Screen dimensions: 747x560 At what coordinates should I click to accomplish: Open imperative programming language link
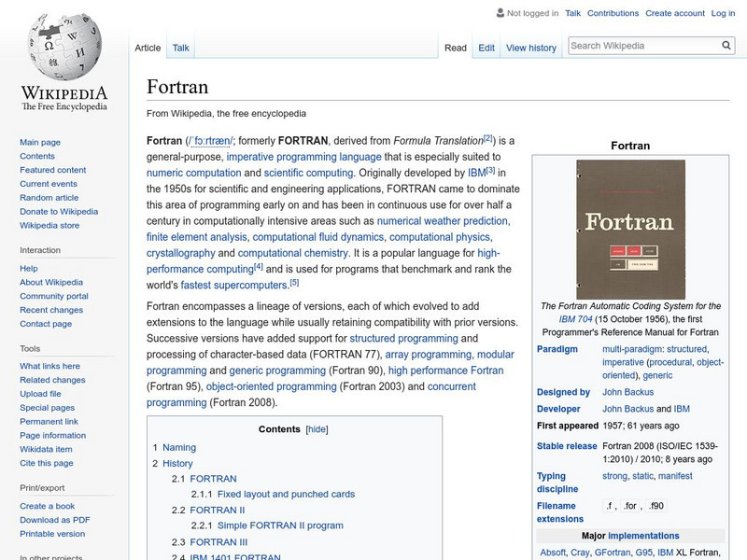coord(304,157)
